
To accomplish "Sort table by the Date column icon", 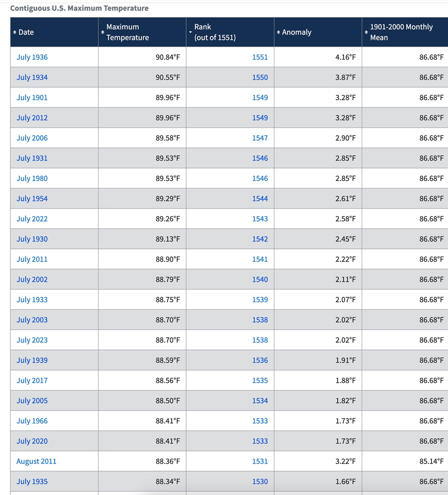I will tap(15, 32).
